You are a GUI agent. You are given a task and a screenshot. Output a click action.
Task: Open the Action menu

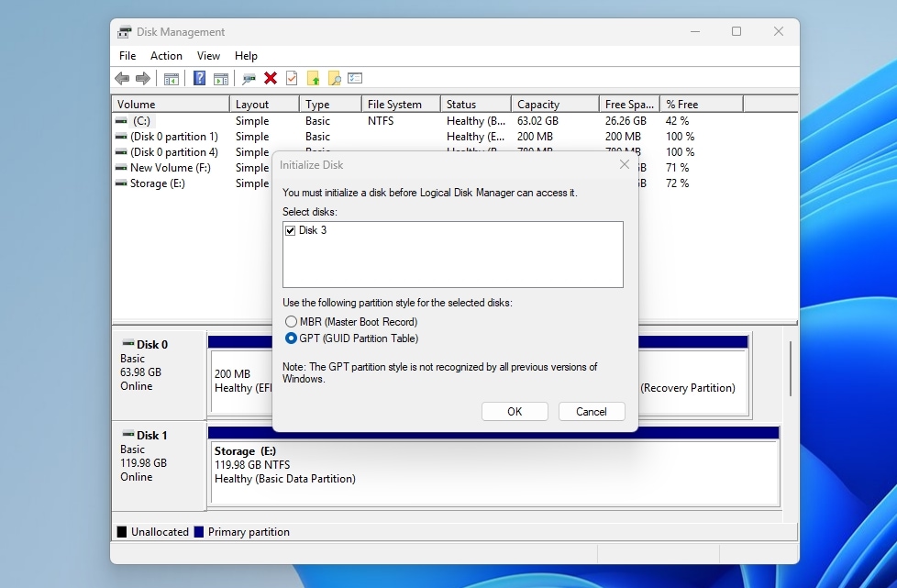pos(167,56)
